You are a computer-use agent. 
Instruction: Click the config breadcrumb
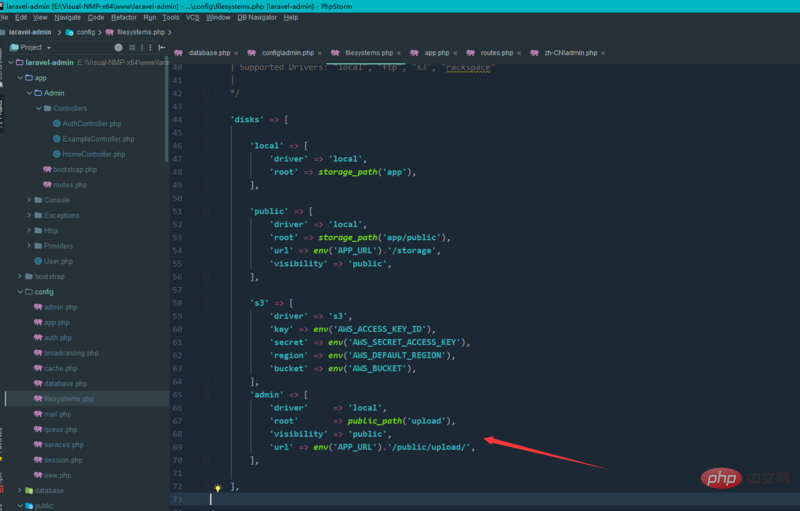tap(86, 32)
